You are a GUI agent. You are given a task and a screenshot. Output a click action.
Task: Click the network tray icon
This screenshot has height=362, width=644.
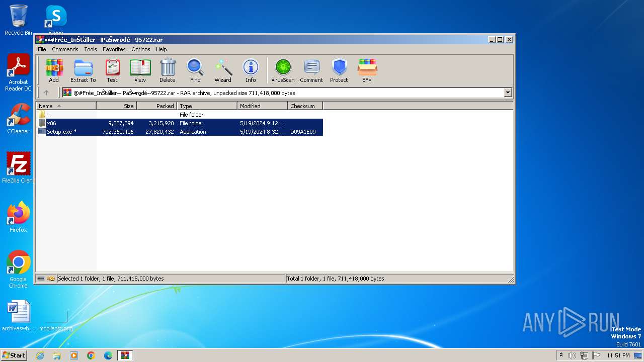(x=584, y=355)
